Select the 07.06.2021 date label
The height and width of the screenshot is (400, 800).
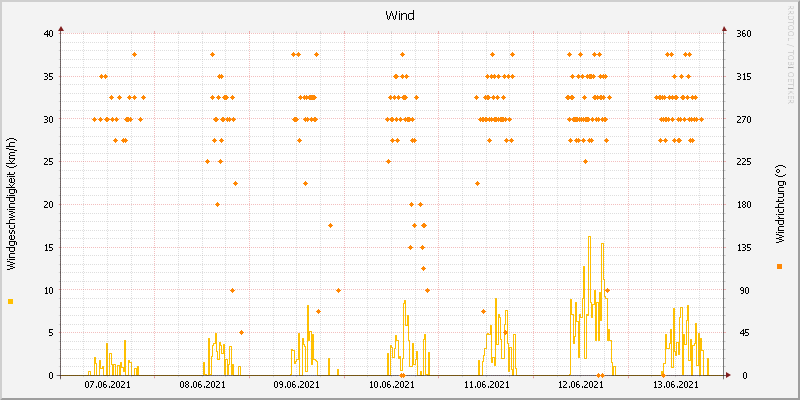click(108, 385)
